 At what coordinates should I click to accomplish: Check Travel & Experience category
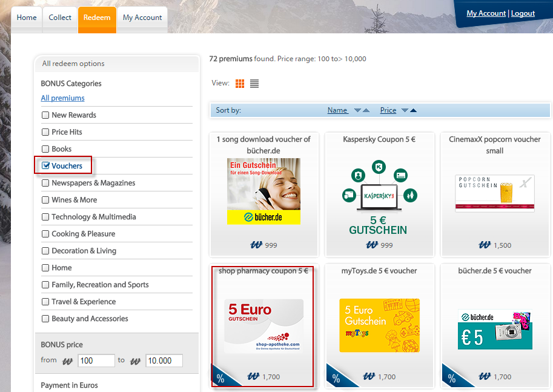tap(45, 302)
